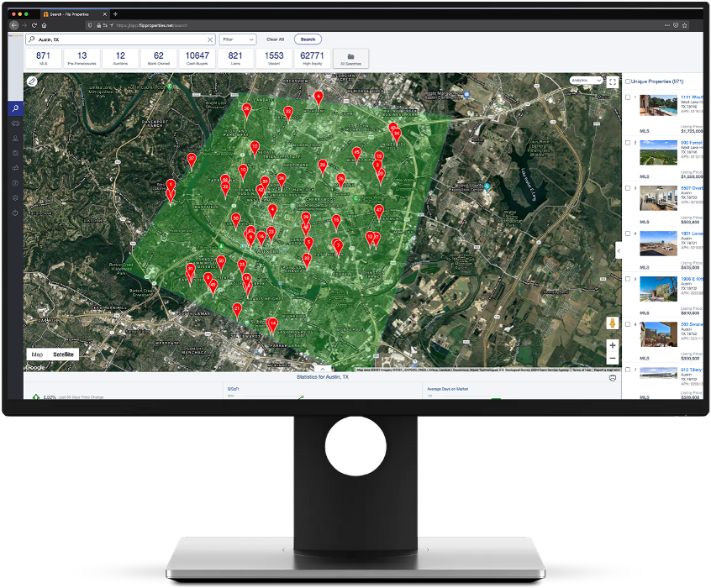Open the help question mark in sidebar
711x588 pixels.
15,183
